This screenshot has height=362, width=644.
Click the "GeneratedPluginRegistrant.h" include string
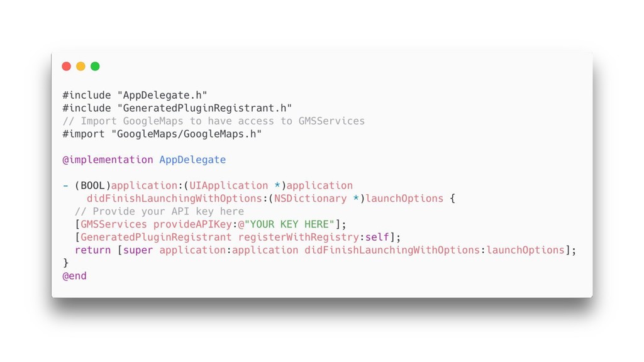204,108
